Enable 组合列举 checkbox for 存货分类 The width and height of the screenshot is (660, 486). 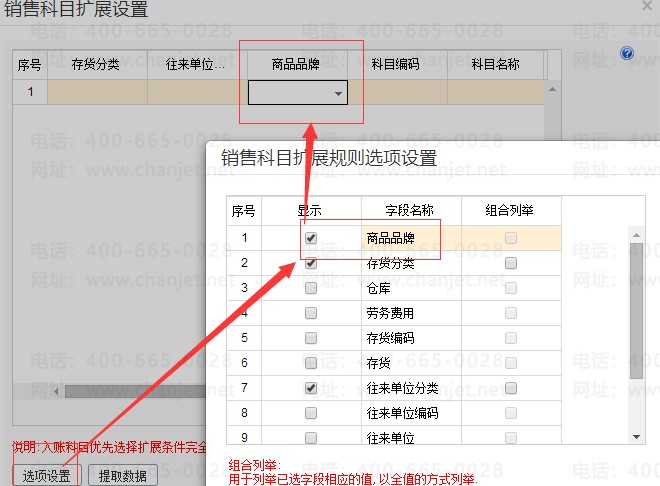click(x=511, y=264)
